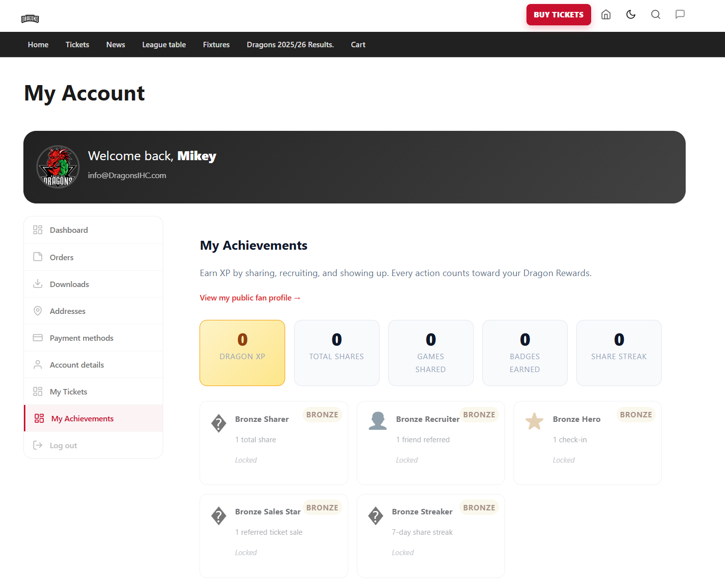Click the Log out icon in the sidebar

pos(38,445)
